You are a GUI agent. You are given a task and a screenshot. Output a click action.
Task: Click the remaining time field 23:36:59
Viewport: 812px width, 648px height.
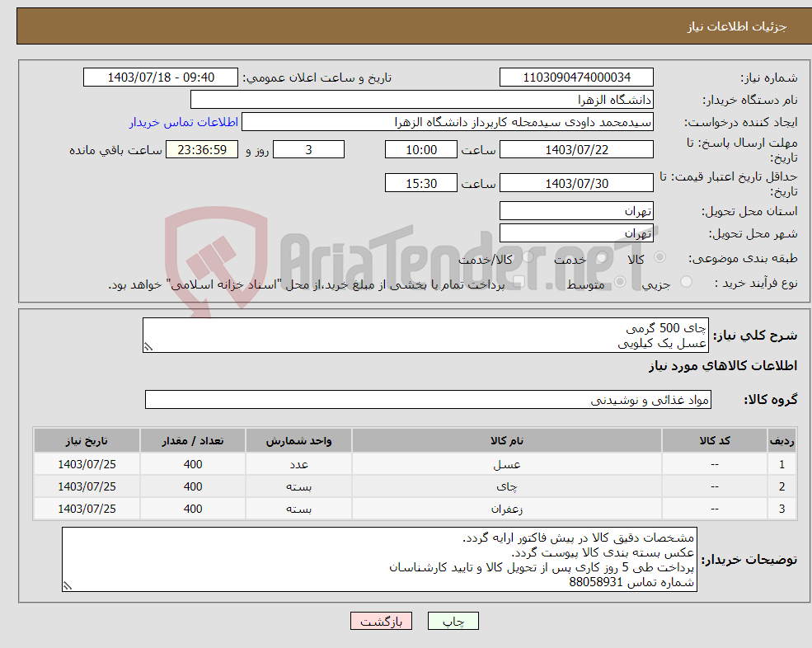(202, 150)
